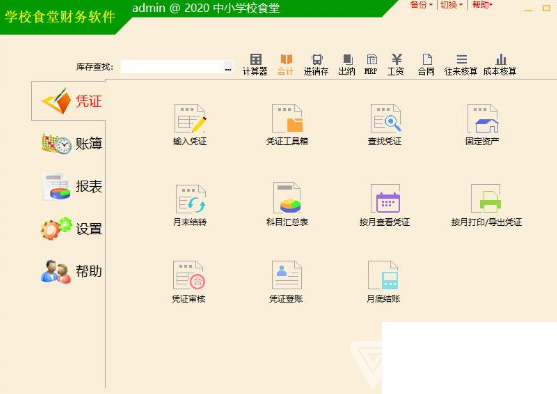Open the 合同 contract module
The image size is (557, 394).
click(426, 65)
